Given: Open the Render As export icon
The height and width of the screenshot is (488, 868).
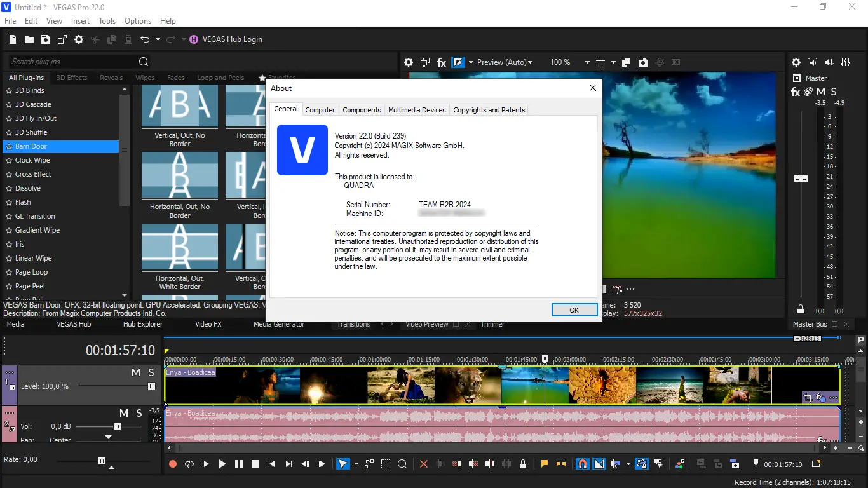Looking at the screenshot, I should pos(62,39).
